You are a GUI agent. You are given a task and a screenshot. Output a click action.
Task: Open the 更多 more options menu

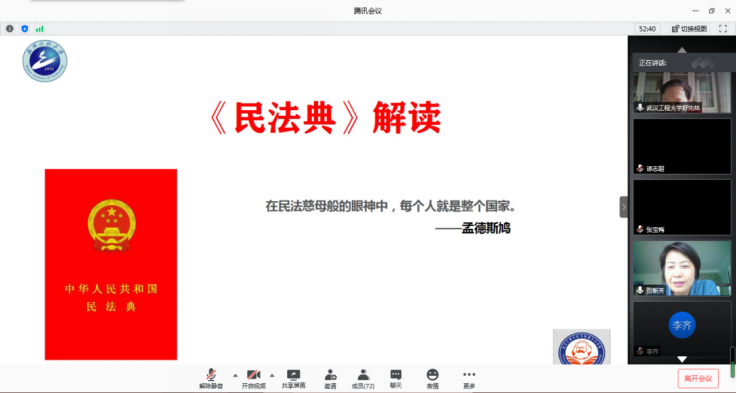[469, 379]
